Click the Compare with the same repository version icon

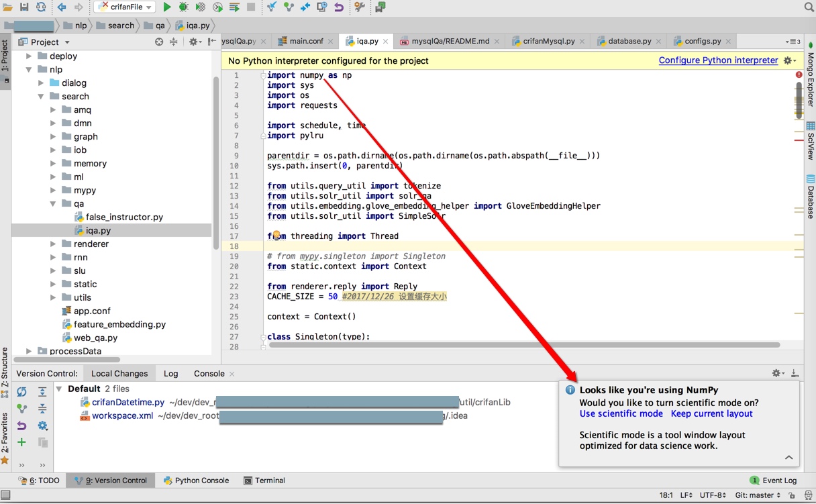point(305,7)
